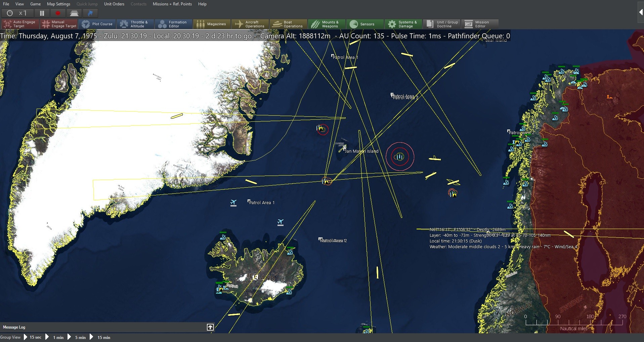Open the Sensors panel
Viewport: 644px width, 342px height.
click(x=365, y=24)
